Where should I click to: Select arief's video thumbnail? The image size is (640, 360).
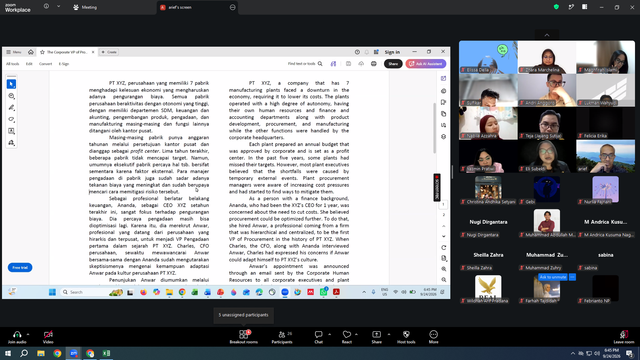(x=606, y=156)
